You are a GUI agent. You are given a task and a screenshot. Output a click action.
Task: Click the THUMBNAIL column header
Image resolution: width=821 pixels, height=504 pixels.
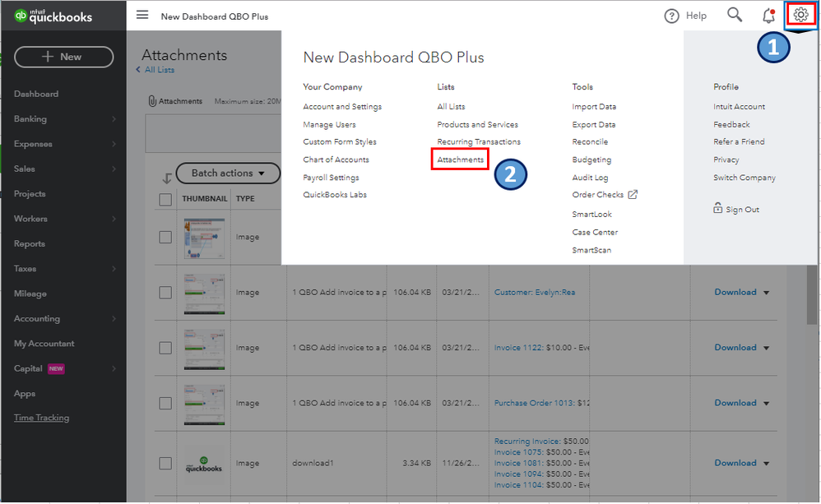(205, 198)
